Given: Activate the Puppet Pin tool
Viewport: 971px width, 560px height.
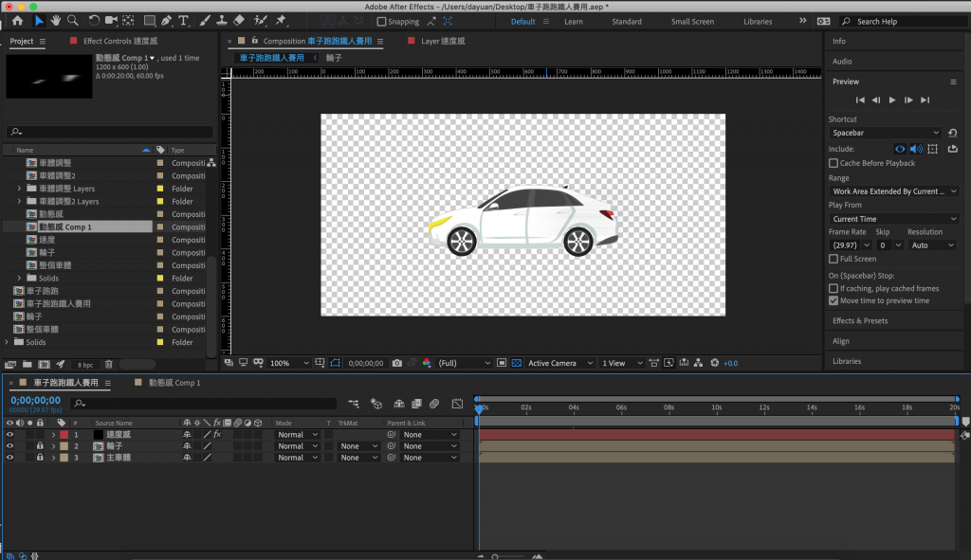Looking at the screenshot, I should tap(281, 21).
